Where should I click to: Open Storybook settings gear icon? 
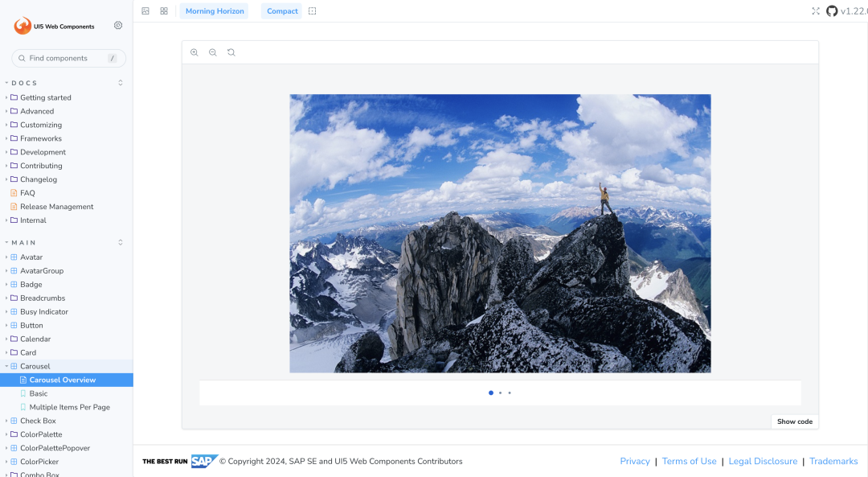tap(118, 26)
